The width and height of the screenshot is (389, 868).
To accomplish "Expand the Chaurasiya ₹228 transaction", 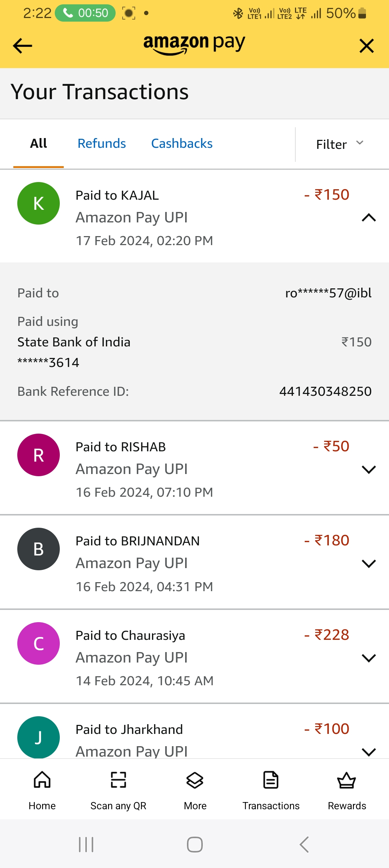I will click(368, 658).
